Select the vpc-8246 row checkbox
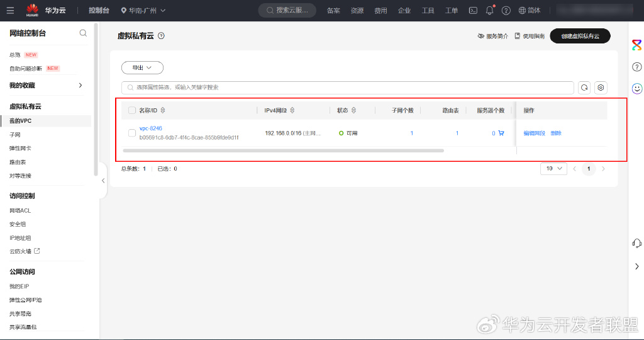The image size is (644, 340). [132, 133]
